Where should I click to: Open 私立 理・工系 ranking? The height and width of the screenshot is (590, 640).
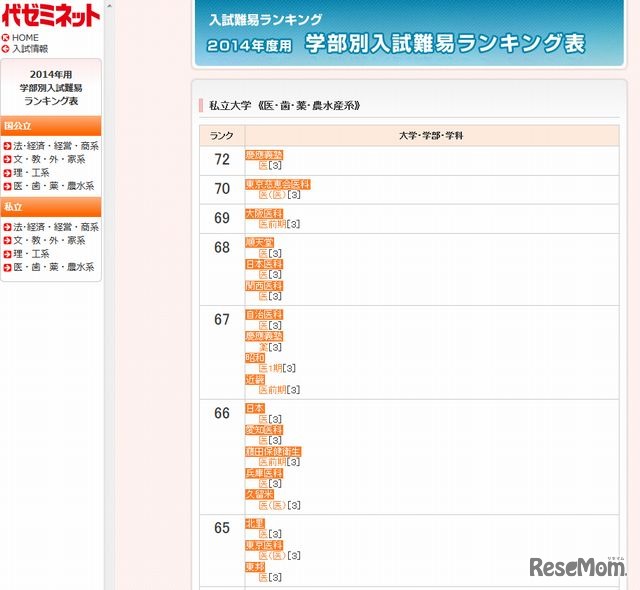pos(31,254)
